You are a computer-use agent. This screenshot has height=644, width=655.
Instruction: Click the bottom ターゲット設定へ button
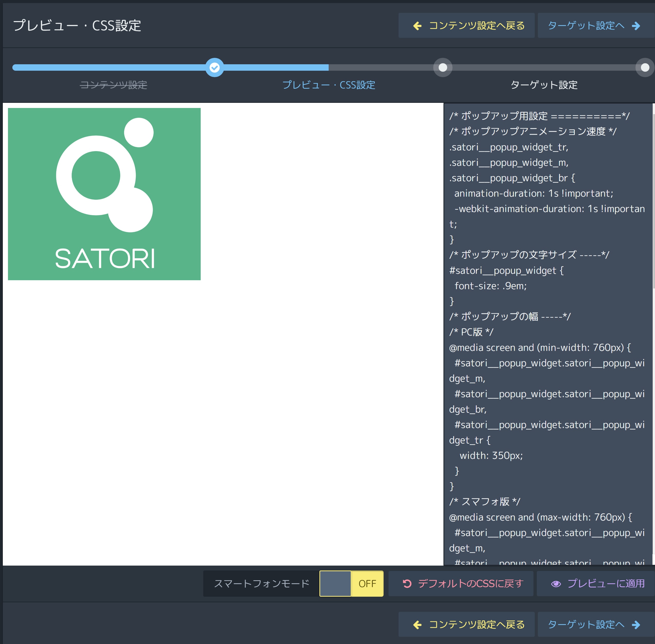[x=596, y=624]
